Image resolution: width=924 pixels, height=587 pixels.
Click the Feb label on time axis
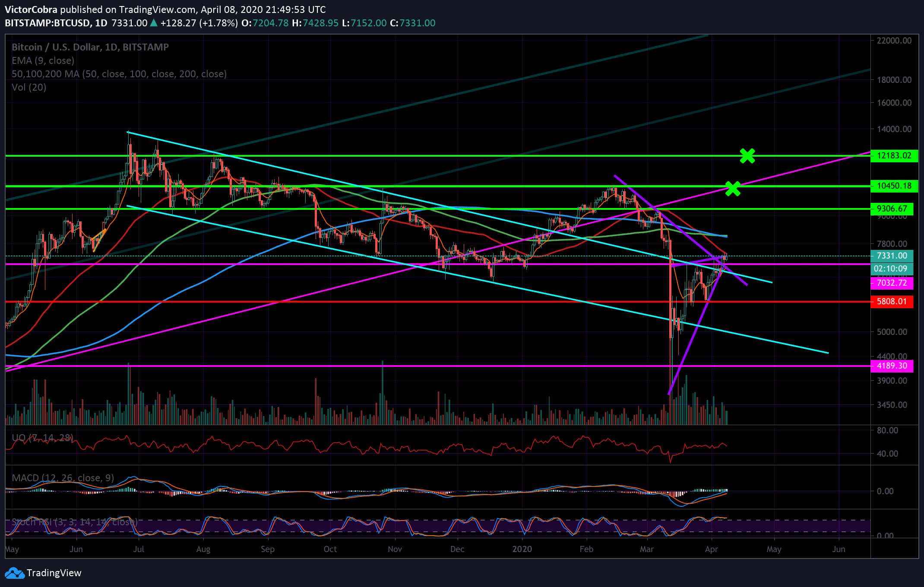[x=586, y=549]
